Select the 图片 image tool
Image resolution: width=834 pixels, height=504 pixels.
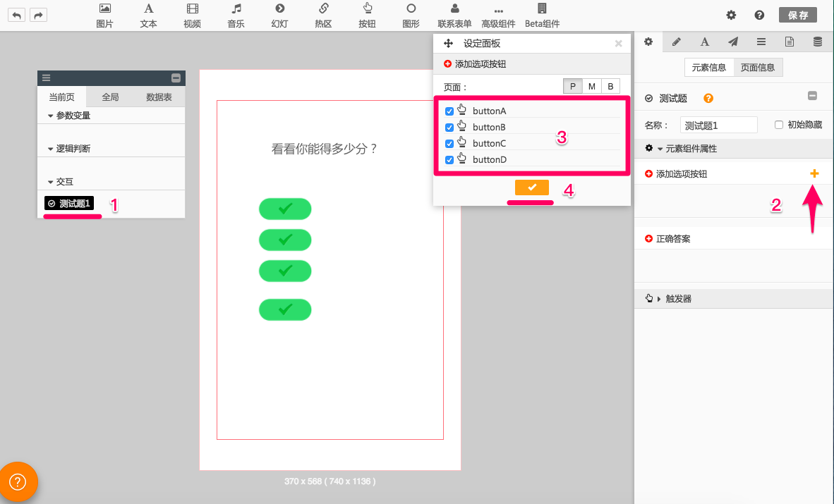(104, 15)
